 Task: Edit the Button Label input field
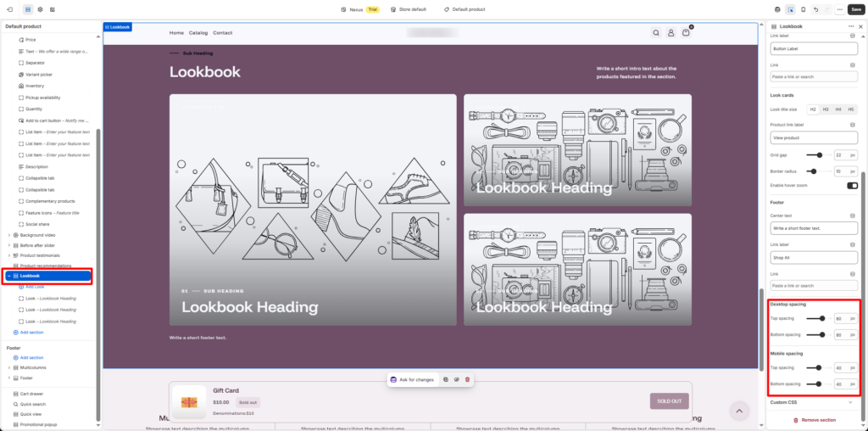pyautogui.click(x=814, y=48)
